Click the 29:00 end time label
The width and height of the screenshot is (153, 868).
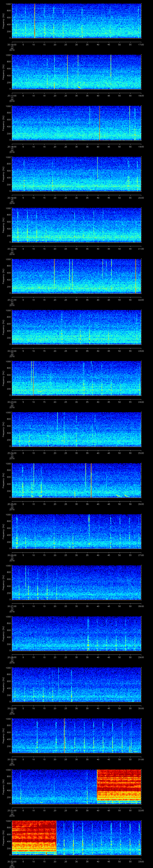pos(141,657)
